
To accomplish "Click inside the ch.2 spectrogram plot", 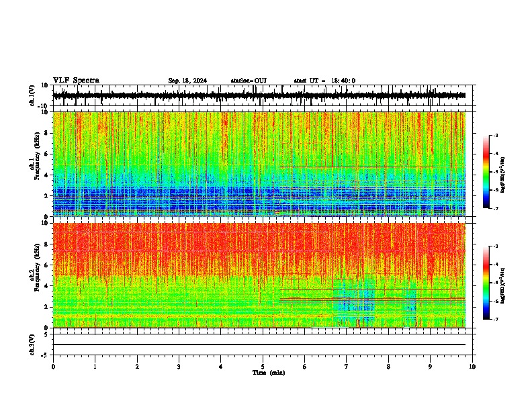I will 259,275.
